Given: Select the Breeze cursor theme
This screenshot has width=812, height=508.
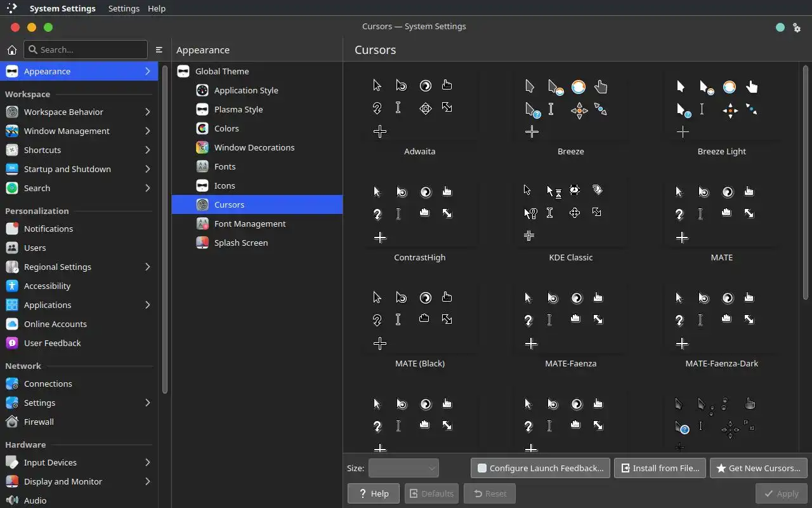Looking at the screenshot, I should [570, 115].
